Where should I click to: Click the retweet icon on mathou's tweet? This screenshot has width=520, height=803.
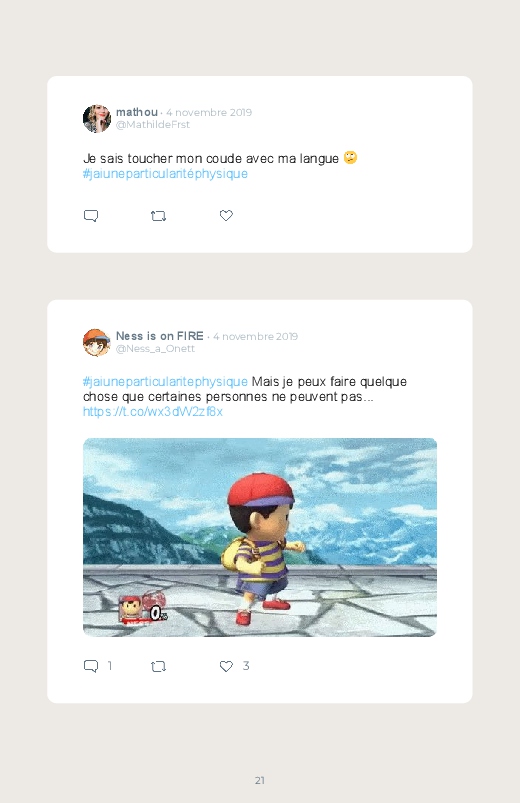[x=158, y=216]
